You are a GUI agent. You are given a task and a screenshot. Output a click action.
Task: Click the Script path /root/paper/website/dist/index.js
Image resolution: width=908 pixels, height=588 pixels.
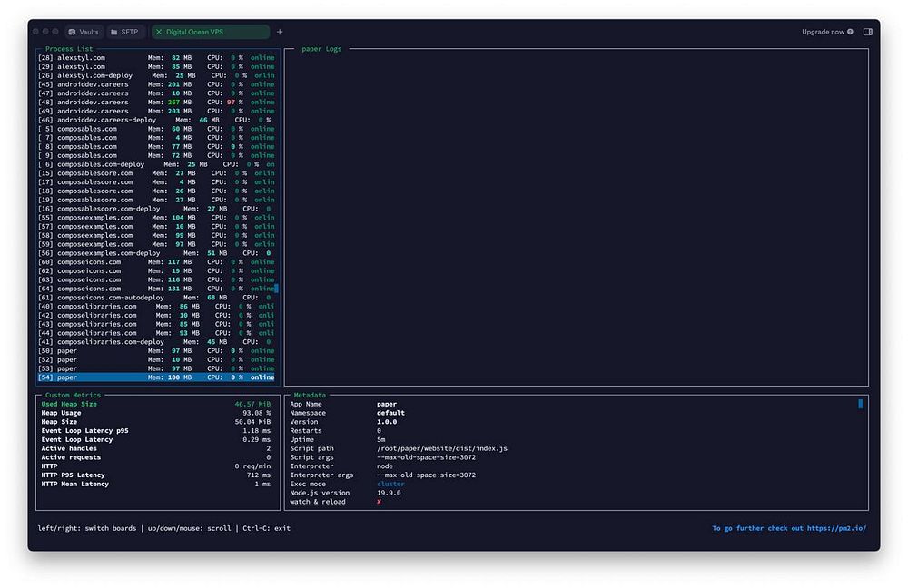pyautogui.click(x=442, y=448)
